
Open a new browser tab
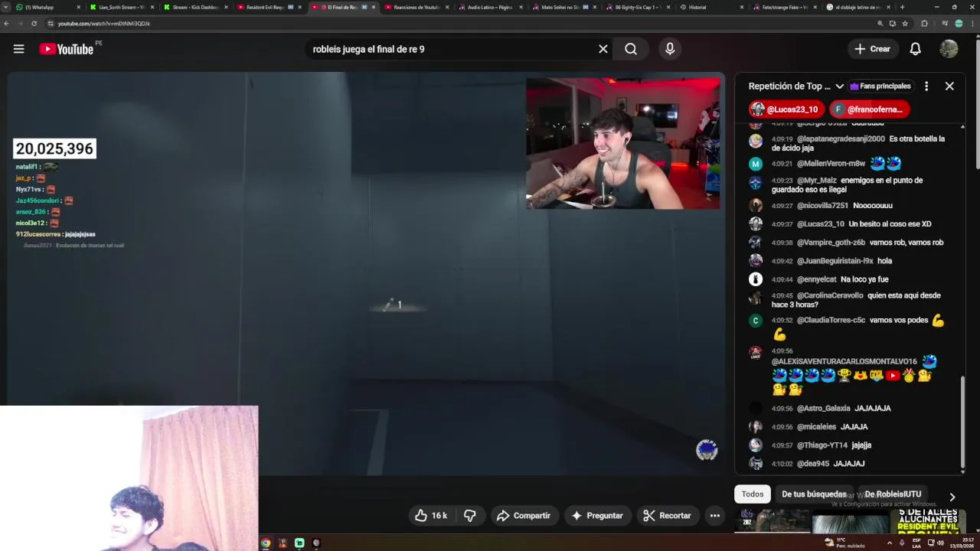click(x=902, y=7)
